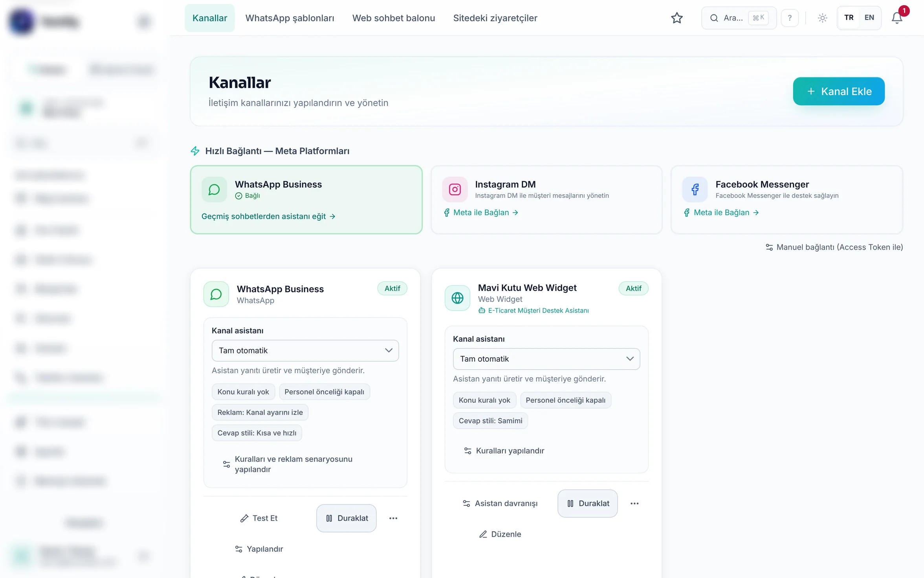Open more options on WhatsApp Business card

393,518
